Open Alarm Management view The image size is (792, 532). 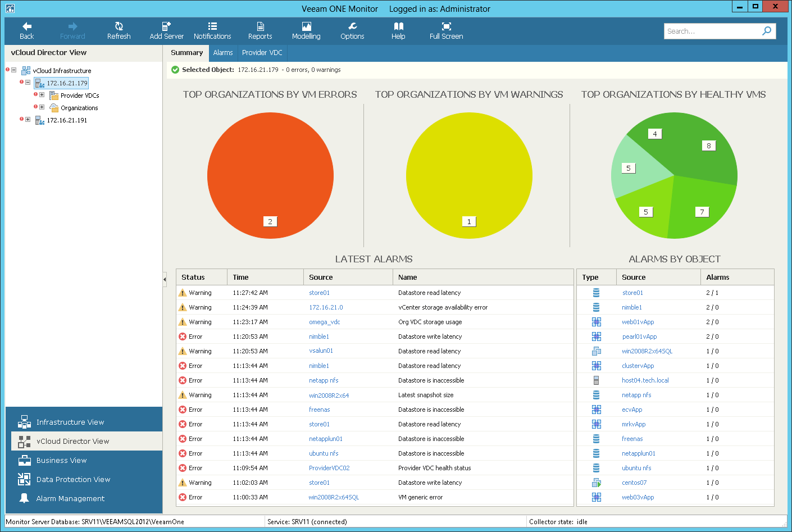point(87,498)
